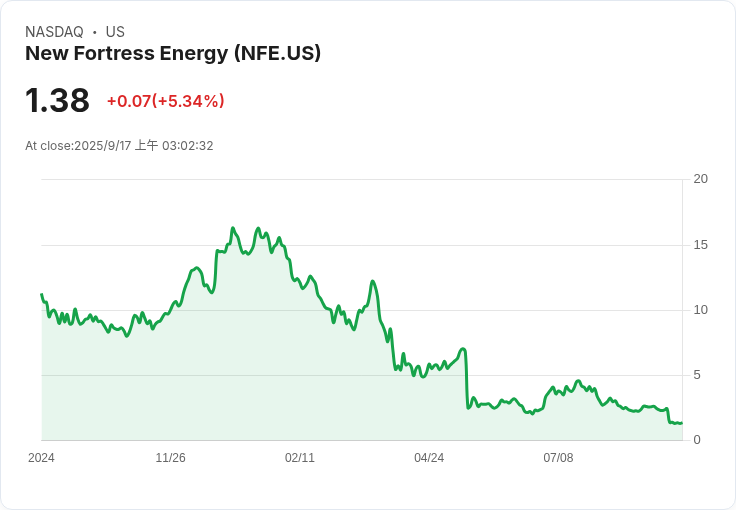Click the 0 label on the price axis

(697, 440)
